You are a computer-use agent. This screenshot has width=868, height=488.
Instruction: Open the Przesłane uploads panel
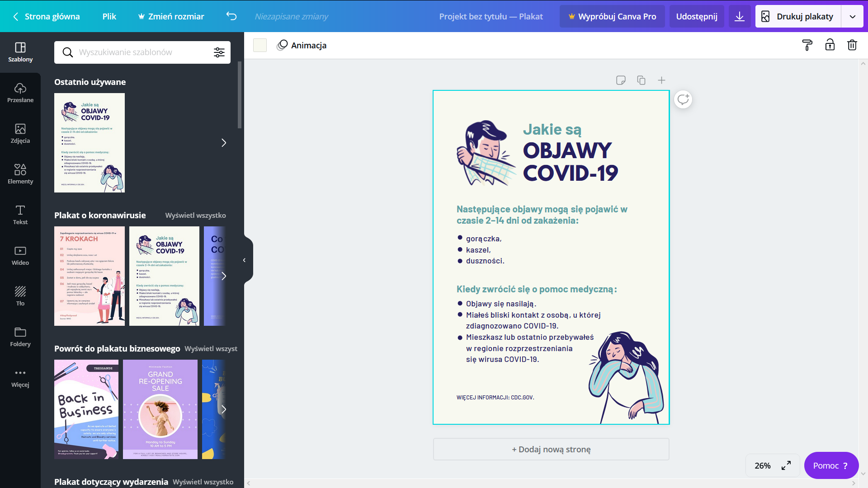(20, 93)
